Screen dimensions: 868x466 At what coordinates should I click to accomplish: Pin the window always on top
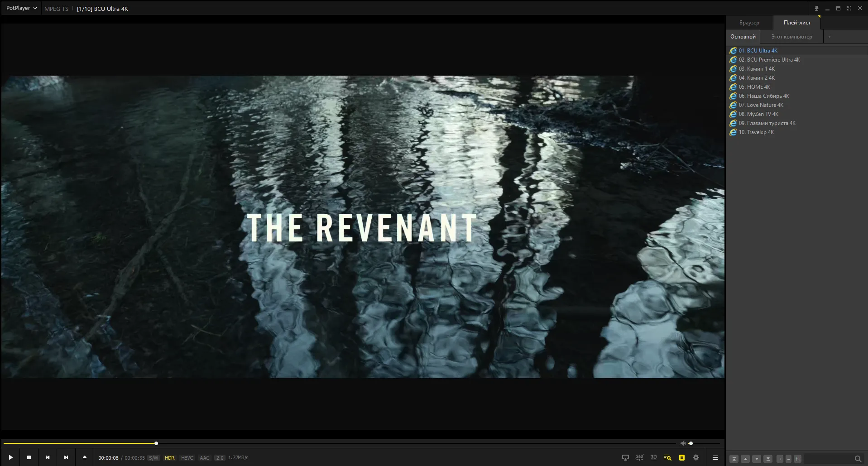[816, 8]
